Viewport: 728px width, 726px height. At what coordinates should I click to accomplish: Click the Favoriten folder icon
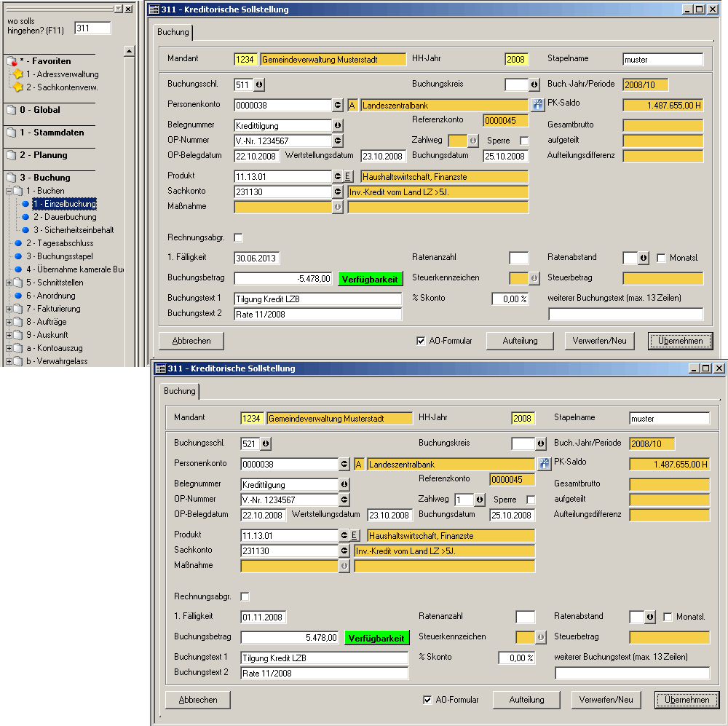point(10,62)
